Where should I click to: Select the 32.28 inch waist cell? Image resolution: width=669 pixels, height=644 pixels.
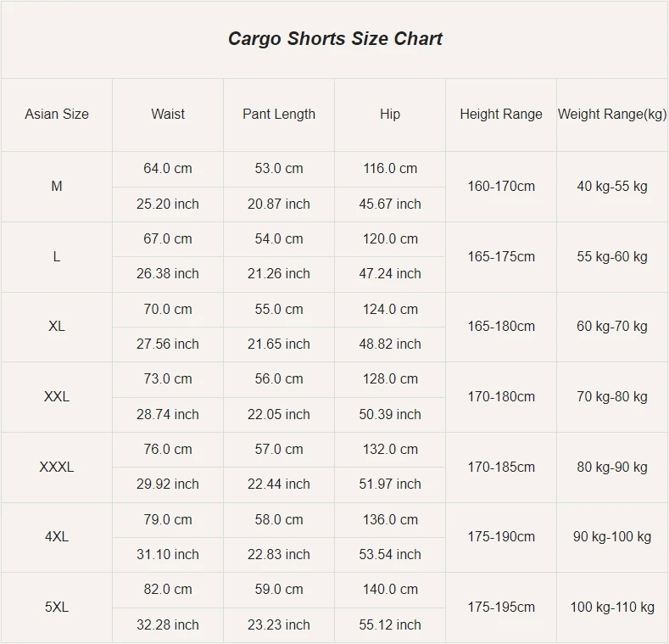pyautogui.click(x=168, y=624)
